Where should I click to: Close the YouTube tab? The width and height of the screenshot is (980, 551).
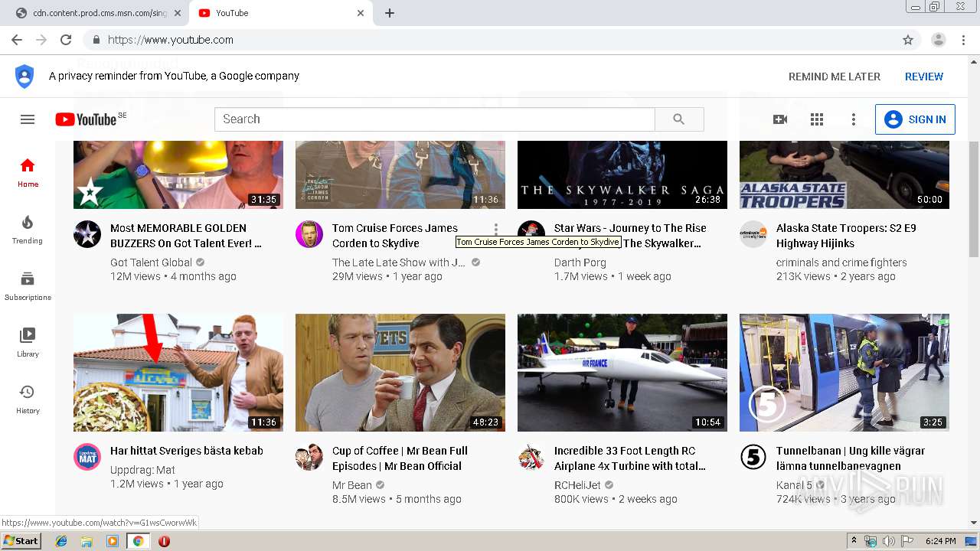coord(361,13)
